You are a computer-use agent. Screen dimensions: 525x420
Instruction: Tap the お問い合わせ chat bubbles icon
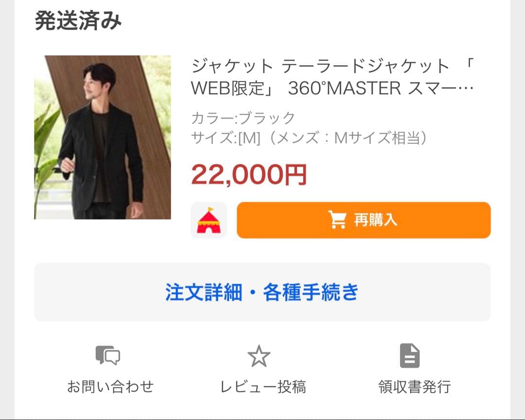[x=108, y=355]
